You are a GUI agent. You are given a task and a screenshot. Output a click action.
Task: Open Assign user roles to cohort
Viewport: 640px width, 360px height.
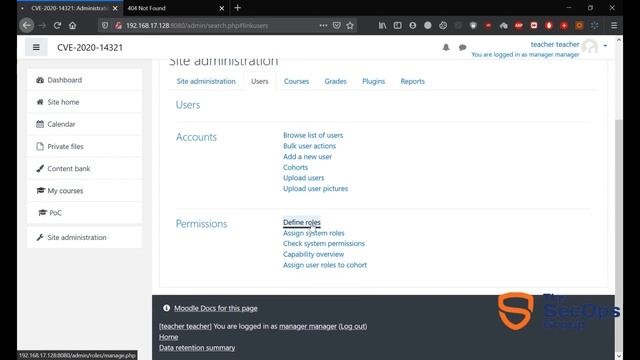pyautogui.click(x=325, y=265)
